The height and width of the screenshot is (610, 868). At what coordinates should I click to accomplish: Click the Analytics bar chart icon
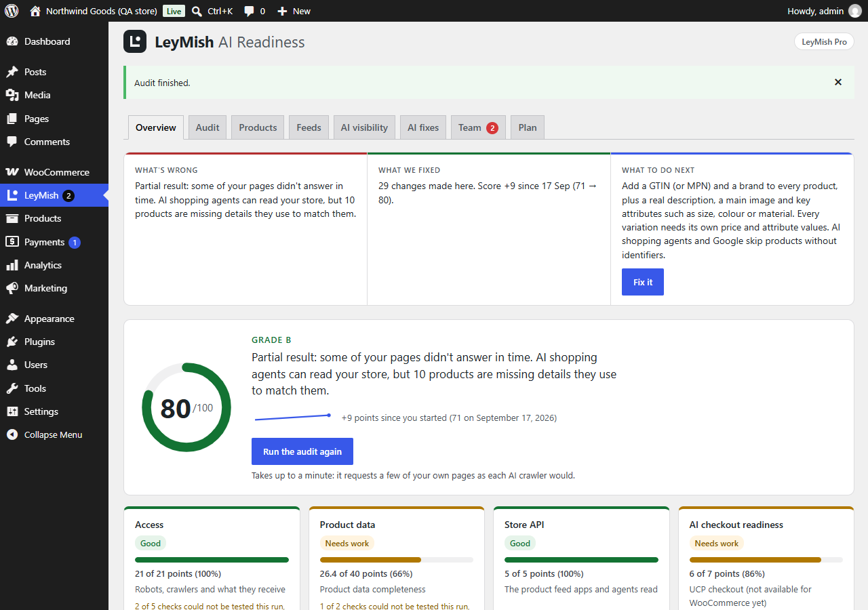tap(12, 265)
